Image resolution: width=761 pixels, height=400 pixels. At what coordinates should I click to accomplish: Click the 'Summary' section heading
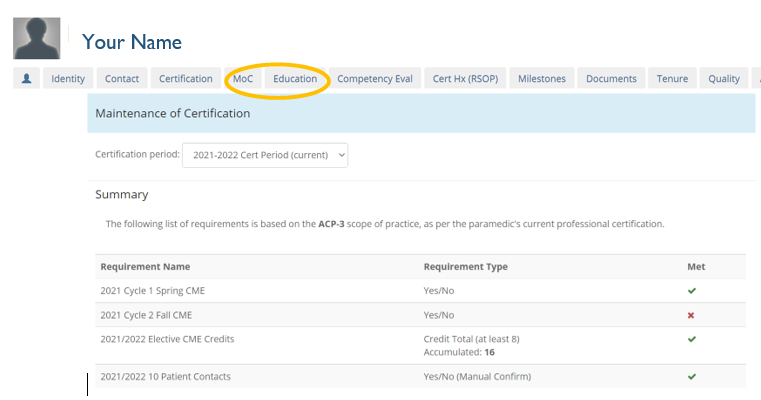122,195
